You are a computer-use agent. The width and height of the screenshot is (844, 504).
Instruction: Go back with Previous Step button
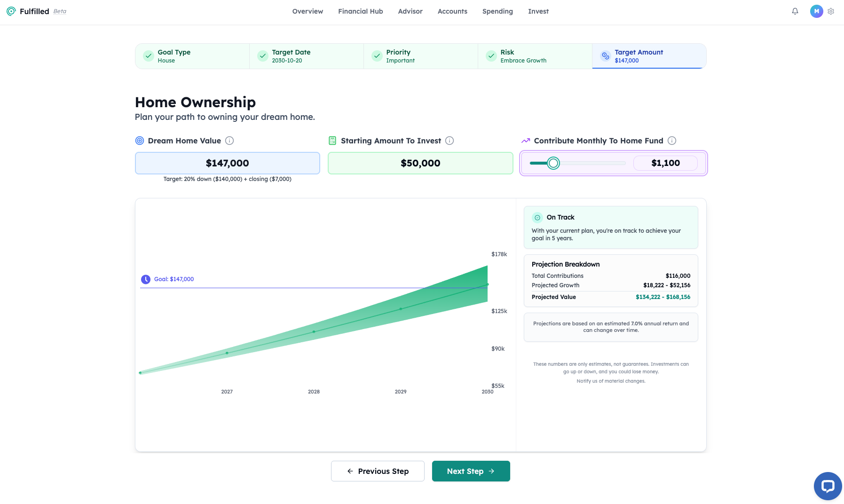pos(378,471)
